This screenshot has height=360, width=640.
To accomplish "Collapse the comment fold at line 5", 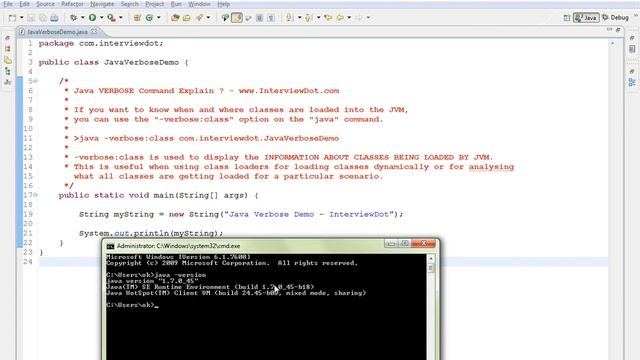I will 36,81.
